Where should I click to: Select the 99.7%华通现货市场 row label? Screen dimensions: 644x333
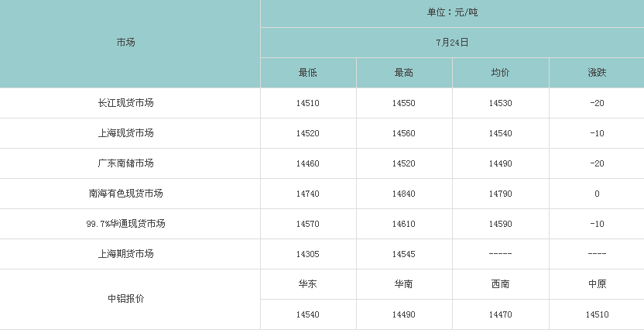(x=125, y=224)
